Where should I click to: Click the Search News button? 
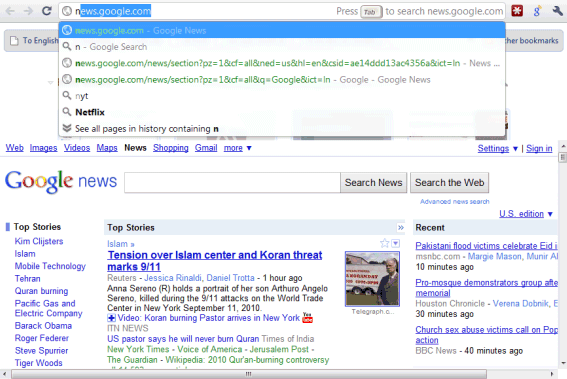click(374, 183)
